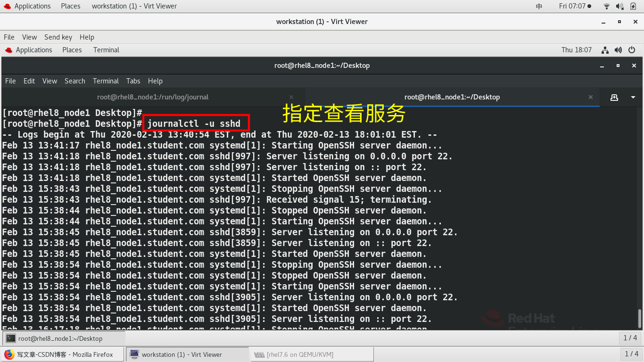Open the terminal Help menu
Screen dimensions: 644x362
pyautogui.click(x=155, y=81)
